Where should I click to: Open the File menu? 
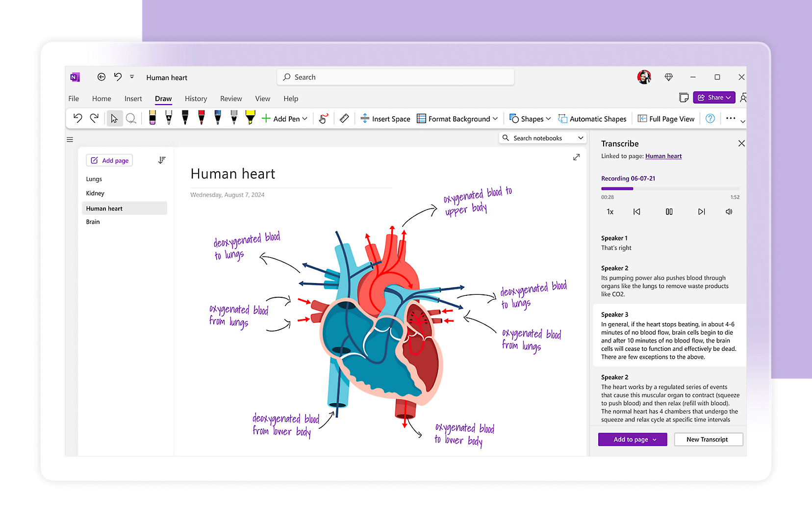pyautogui.click(x=74, y=99)
